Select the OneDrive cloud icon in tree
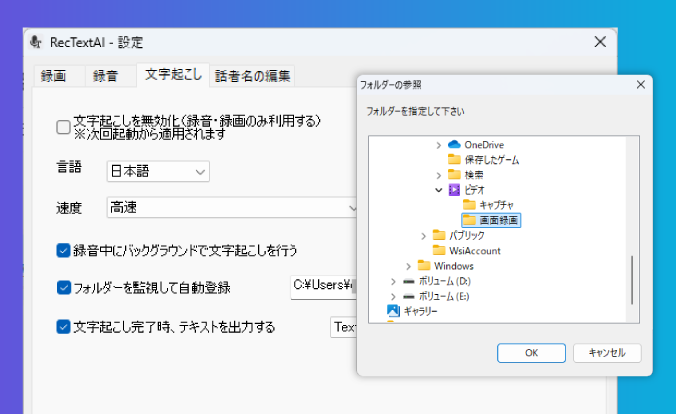676x414 pixels. coord(454,145)
